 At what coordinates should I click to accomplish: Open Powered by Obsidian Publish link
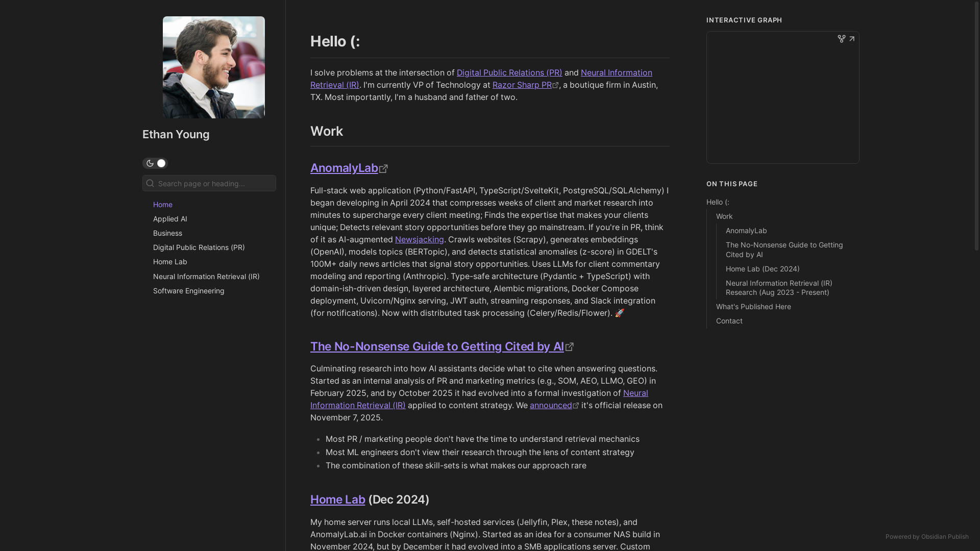(x=927, y=537)
